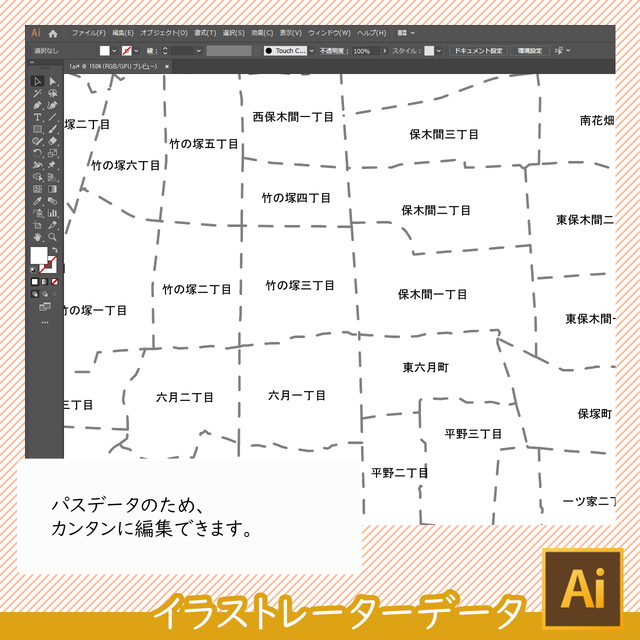Click the Change Screen Mode icon
The image size is (640, 640).
45,307
